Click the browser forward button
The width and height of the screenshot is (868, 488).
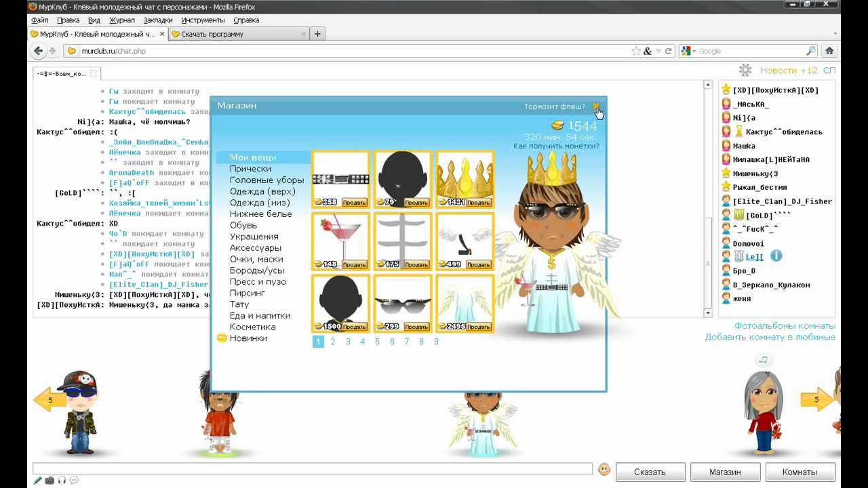coord(52,51)
